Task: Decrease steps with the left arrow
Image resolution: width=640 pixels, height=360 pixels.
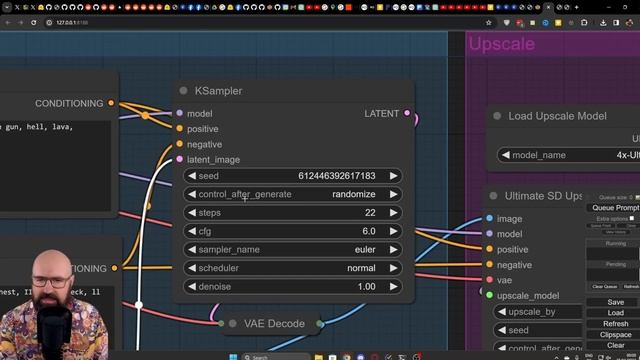Action: tap(192, 213)
